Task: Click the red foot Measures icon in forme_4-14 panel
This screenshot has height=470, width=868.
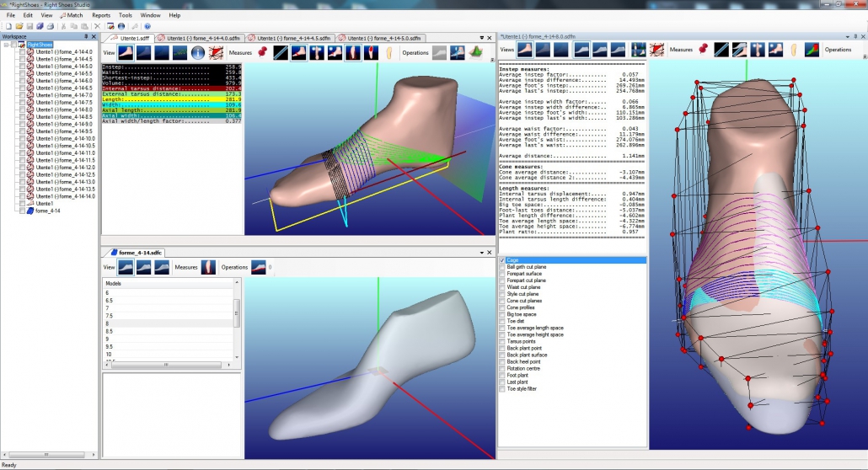Action: pyautogui.click(x=209, y=267)
